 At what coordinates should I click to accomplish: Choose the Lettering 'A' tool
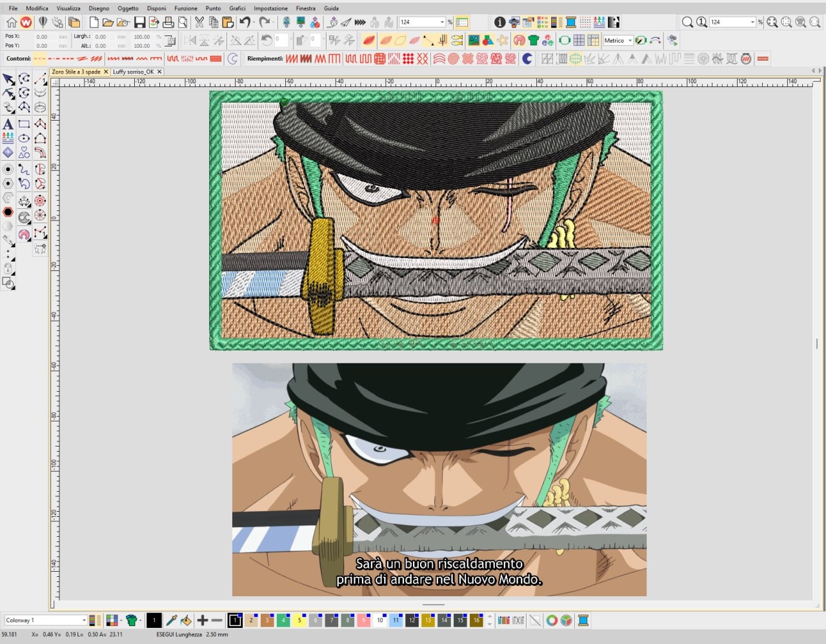8,123
